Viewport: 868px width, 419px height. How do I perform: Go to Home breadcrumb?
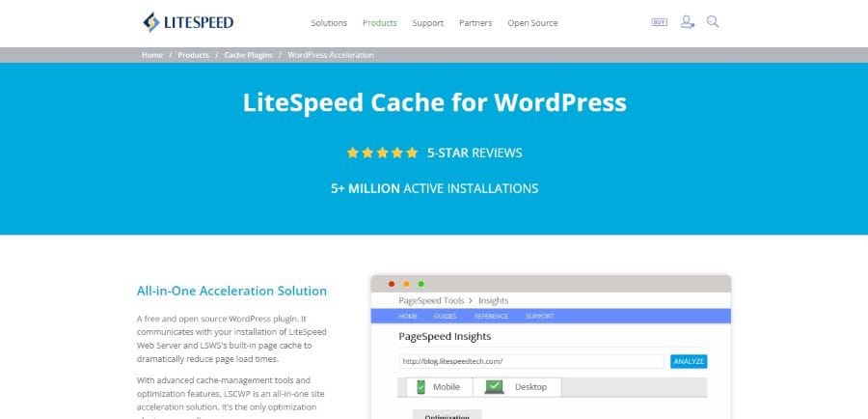point(152,55)
